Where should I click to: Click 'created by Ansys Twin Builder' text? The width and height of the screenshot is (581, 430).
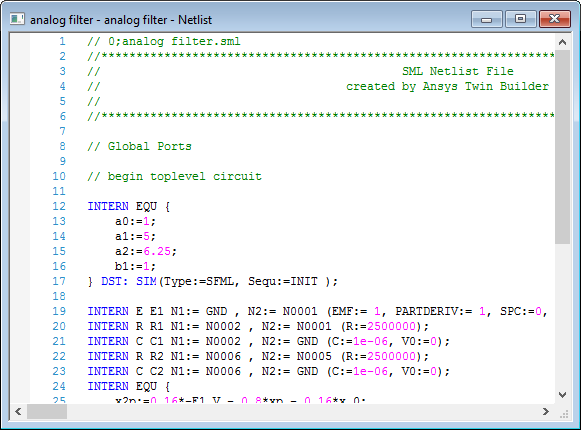click(447, 86)
